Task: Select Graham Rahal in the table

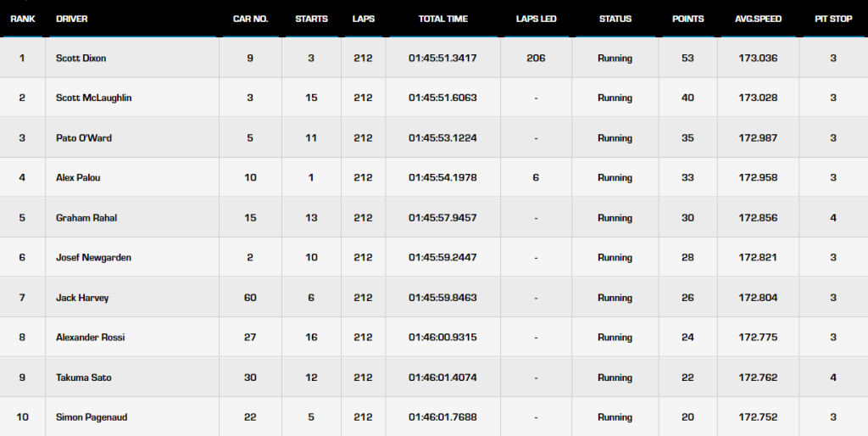Action: point(86,218)
